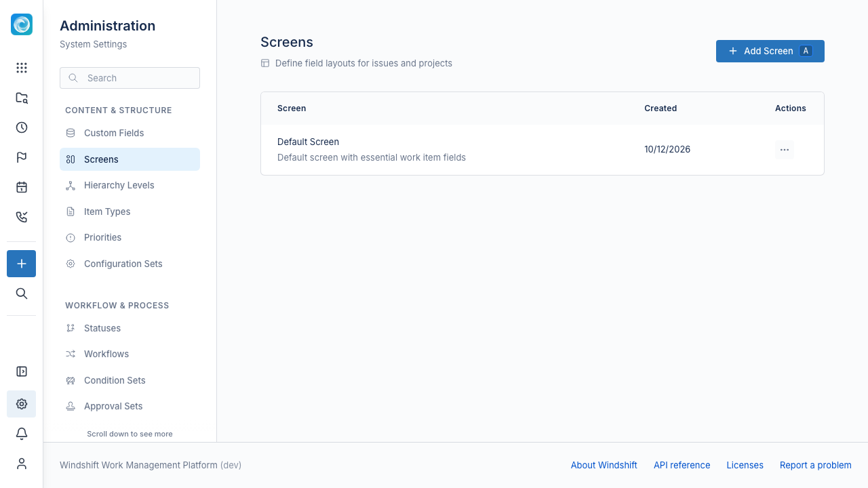The width and height of the screenshot is (868, 488).
Task: Click the 10/12/2026 created date
Action: click(667, 149)
